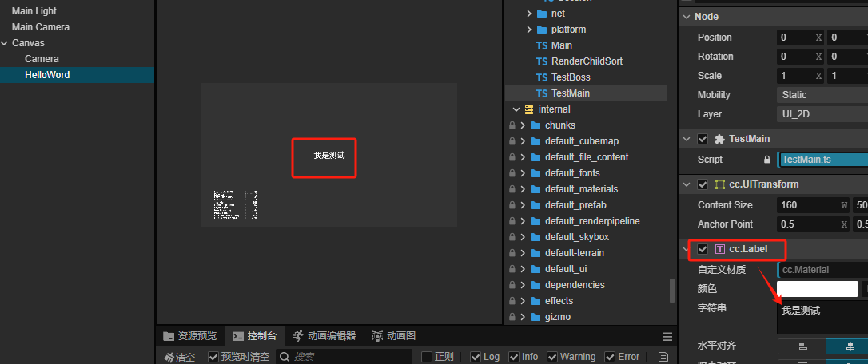
Task: Collapse the TestMain component section
Action: click(687, 139)
